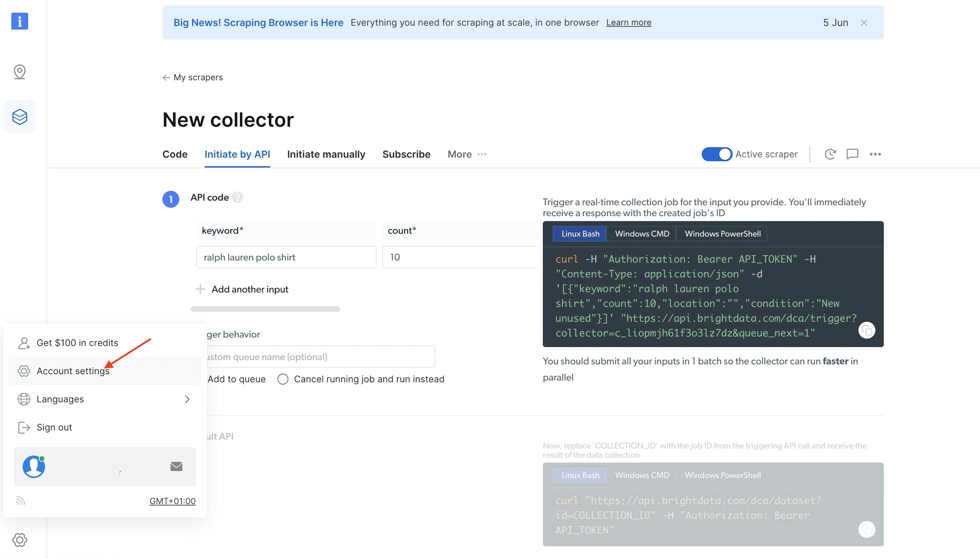The image size is (980, 559).
Task: Click the keyword input field
Action: pos(286,256)
